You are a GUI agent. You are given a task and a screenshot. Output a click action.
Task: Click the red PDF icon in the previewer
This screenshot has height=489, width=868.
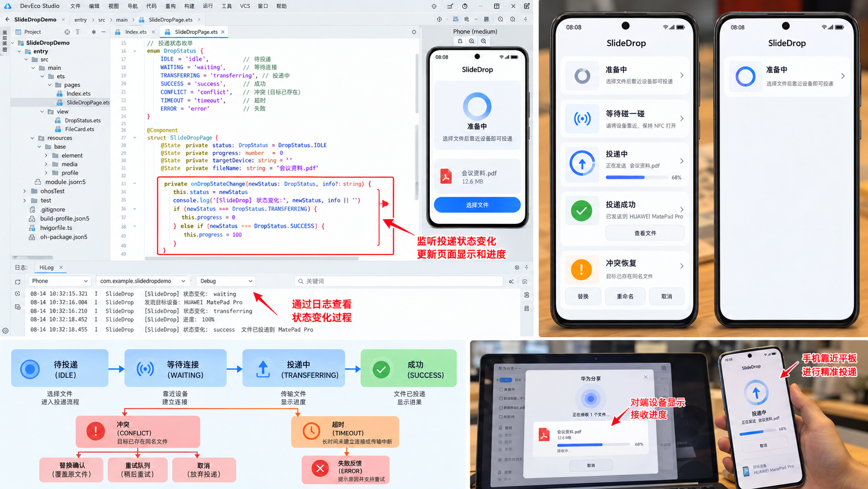pyautogui.click(x=446, y=177)
